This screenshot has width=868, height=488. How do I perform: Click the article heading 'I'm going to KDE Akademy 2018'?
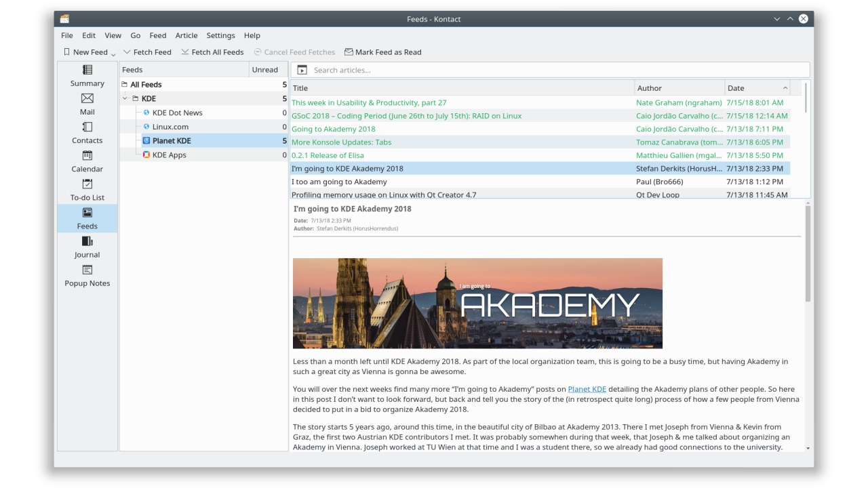[352, 209]
